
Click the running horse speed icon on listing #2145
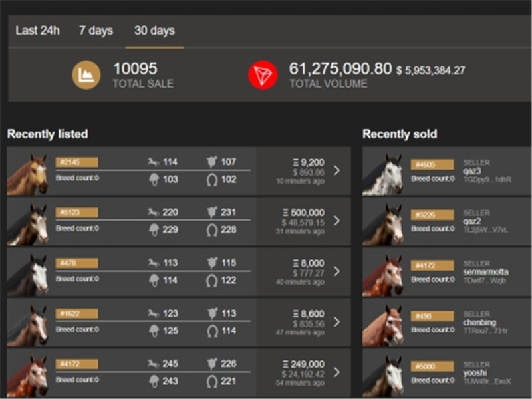(x=153, y=162)
